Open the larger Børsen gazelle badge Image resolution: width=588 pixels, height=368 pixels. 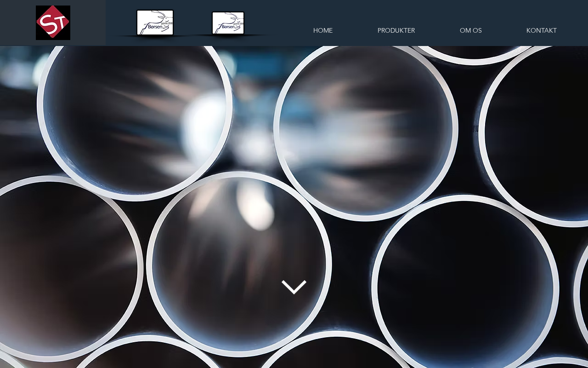155,23
